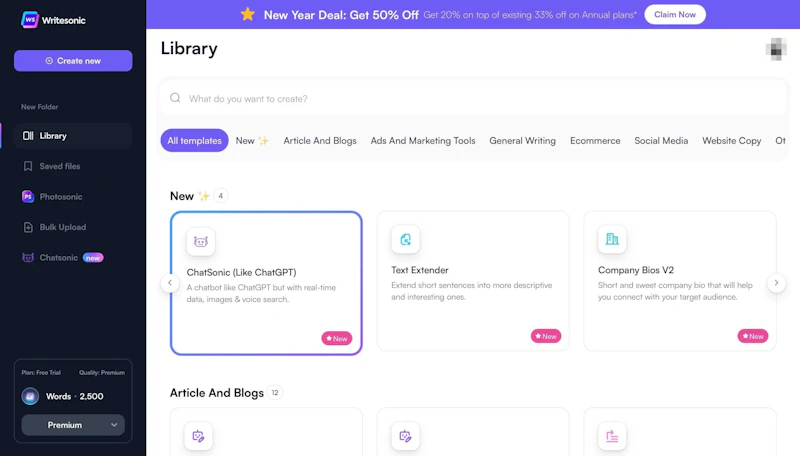This screenshot has width=800, height=456.
Task: Select the Social Media tab
Action: click(661, 140)
